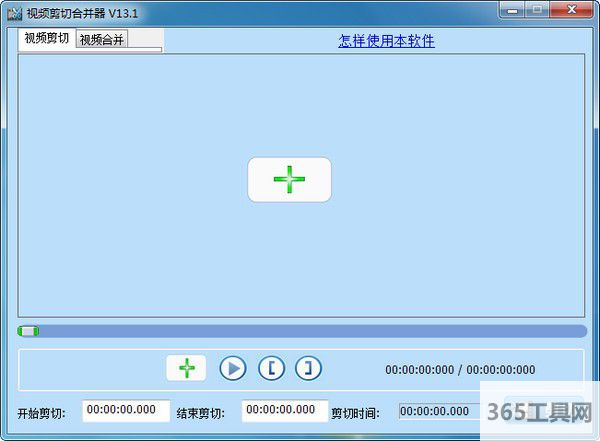Click the app icon in title bar
Viewport: 600px width, 441px height.
(x=13, y=11)
